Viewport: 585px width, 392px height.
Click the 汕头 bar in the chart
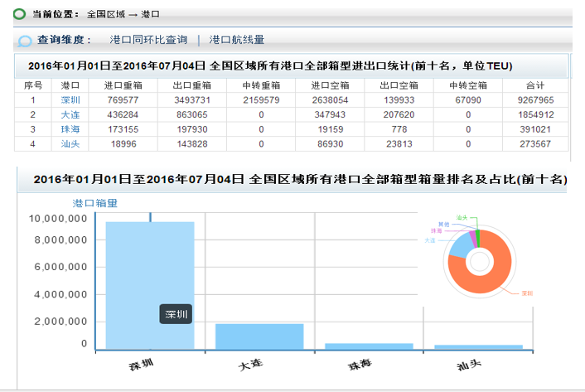click(x=478, y=346)
